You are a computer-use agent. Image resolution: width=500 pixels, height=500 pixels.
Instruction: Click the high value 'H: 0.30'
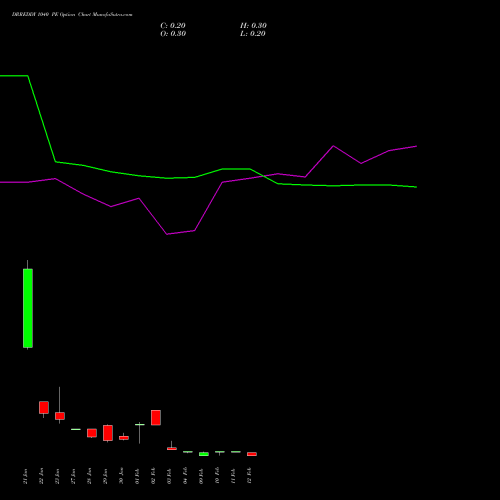coord(253,26)
